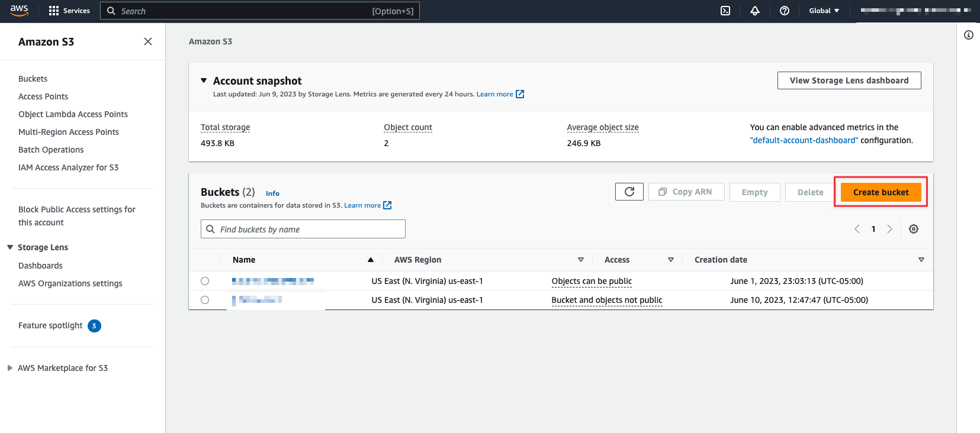Open Buckets in the side navigation
This screenshot has width=980, height=433.
point(33,79)
